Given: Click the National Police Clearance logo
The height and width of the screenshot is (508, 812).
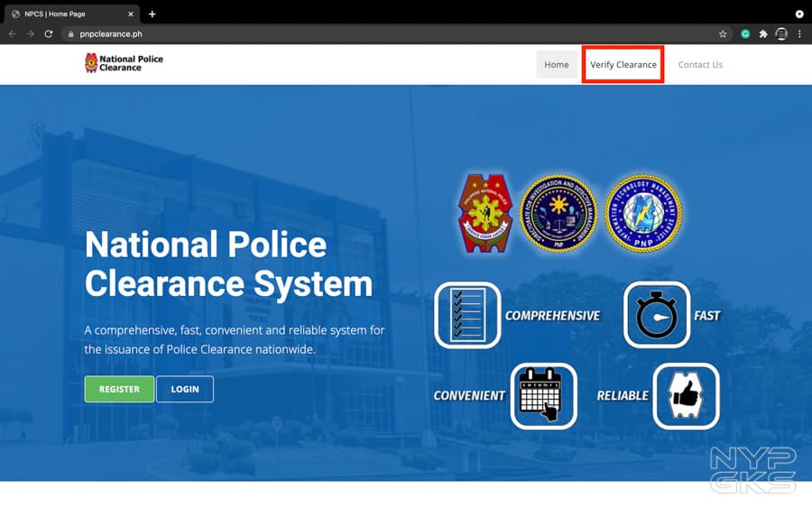Looking at the screenshot, I should click(x=124, y=63).
